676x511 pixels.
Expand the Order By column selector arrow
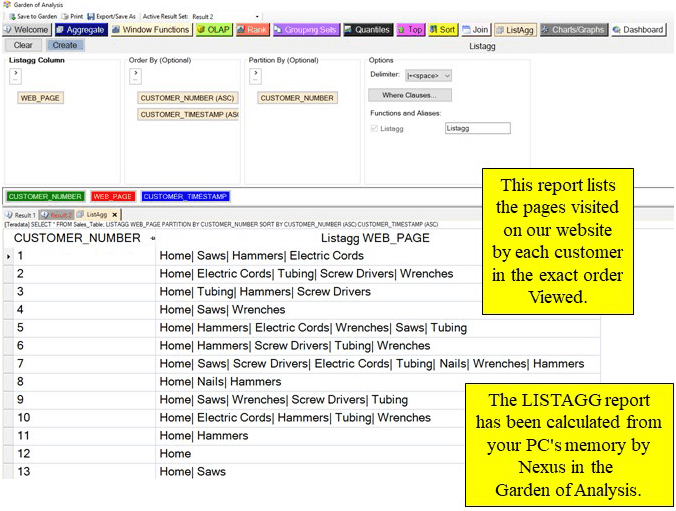[x=135, y=76]
